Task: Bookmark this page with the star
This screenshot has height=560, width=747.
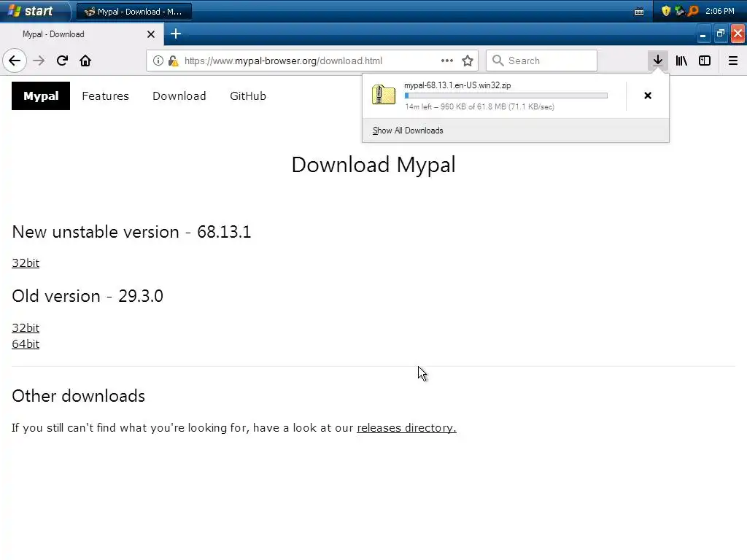Action: [468, 61]
